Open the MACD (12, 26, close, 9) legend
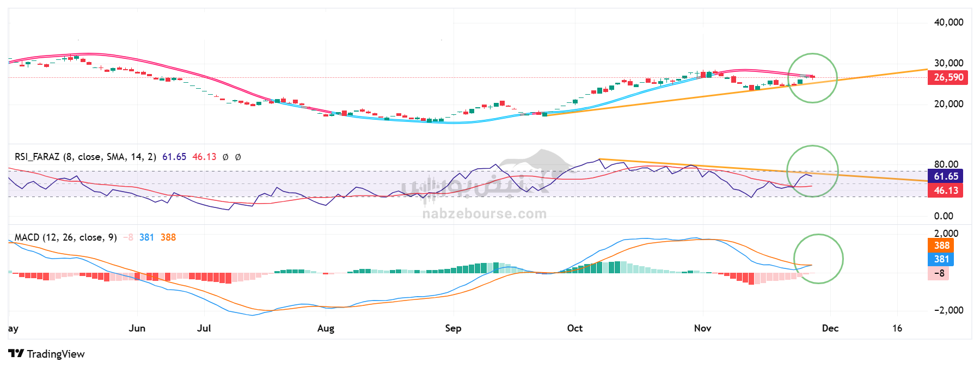The height and width of the screenshot is (368, 980). pos(65,237)
